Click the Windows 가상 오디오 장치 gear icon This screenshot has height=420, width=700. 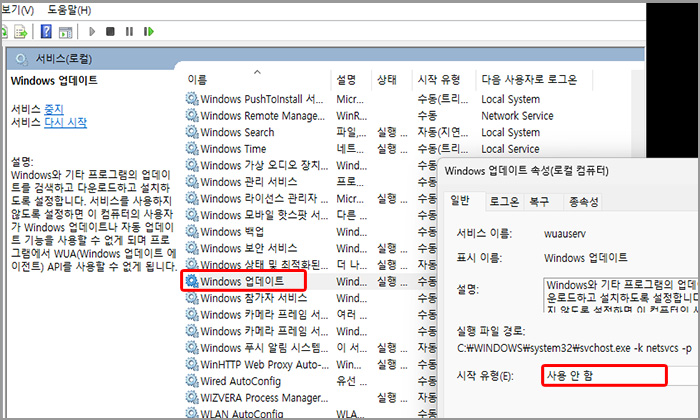point(192,165)
